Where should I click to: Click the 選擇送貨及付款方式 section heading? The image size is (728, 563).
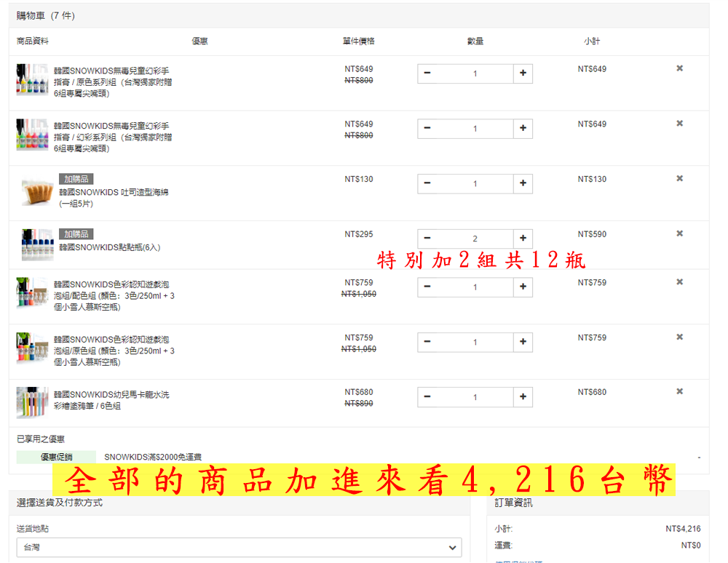(x=60, y=503)
